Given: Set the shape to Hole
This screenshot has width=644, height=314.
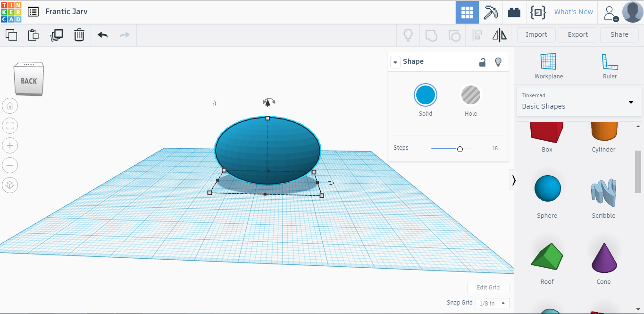Looking at the screenshot, I should 471,95.
